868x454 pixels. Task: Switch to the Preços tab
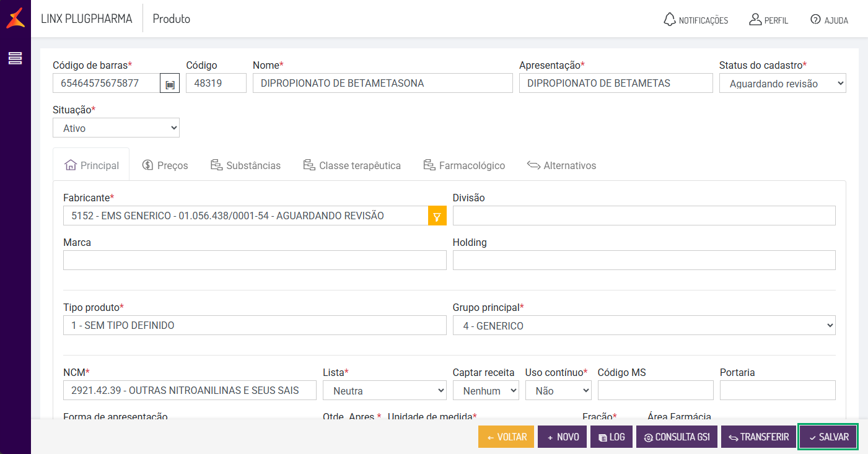(165, 165)
